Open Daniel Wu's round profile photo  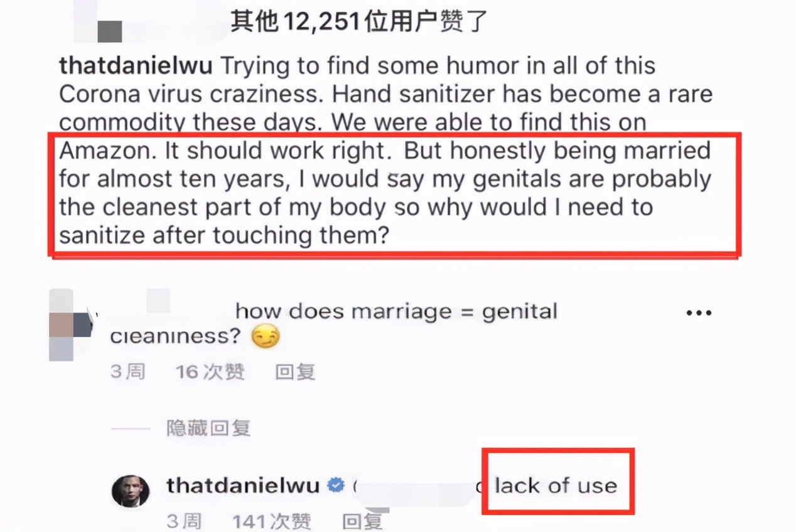pyautogui.click(x=131, y=489)
